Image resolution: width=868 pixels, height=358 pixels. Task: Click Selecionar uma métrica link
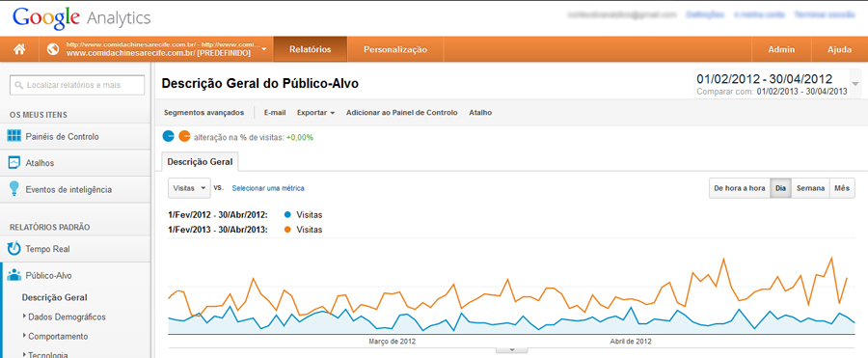click(x=268, y=188)
